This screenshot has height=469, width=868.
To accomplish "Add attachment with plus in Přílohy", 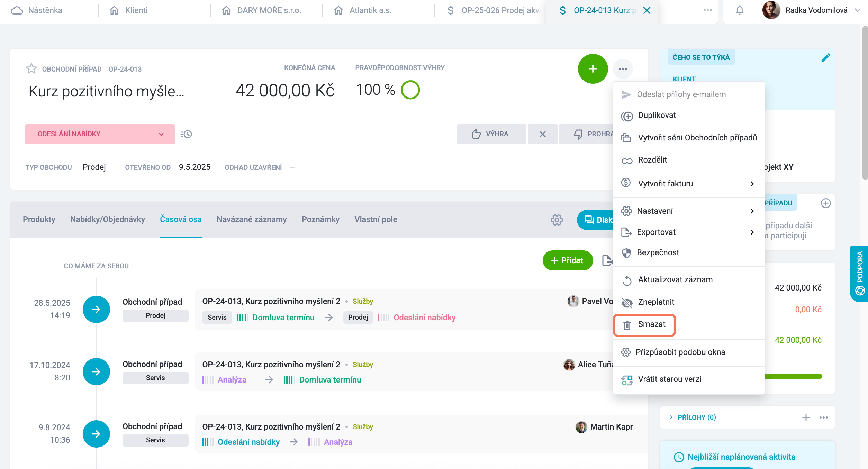I will point(806,417).
